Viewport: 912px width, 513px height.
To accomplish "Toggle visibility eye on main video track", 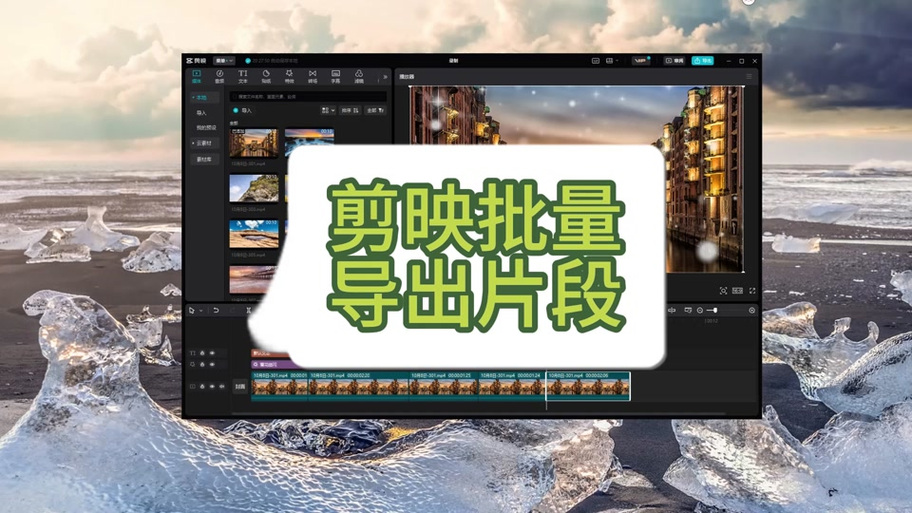I will click(x=212, y=386).
